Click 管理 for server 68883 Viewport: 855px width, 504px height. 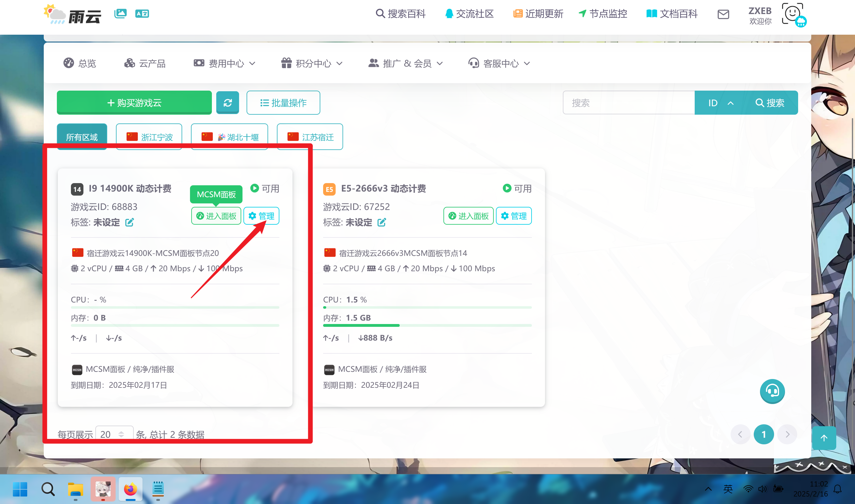pos(262,216)
